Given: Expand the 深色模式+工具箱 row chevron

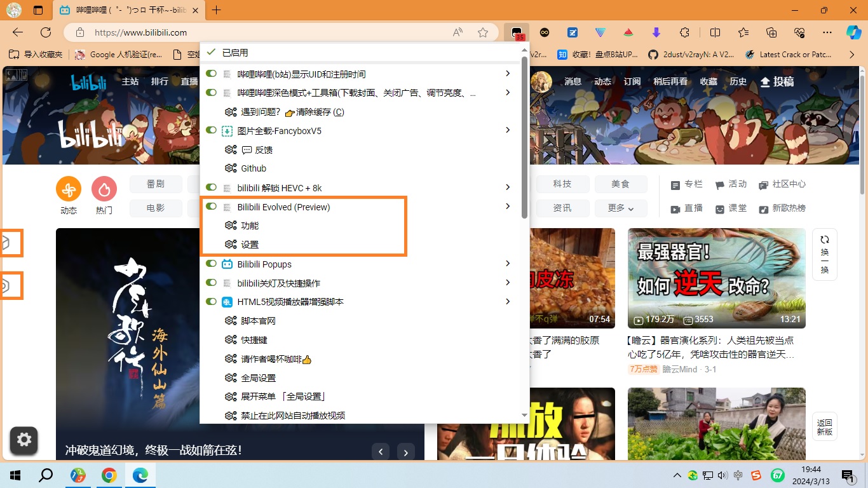Looking at the screenshot, I should pos(508,93).
